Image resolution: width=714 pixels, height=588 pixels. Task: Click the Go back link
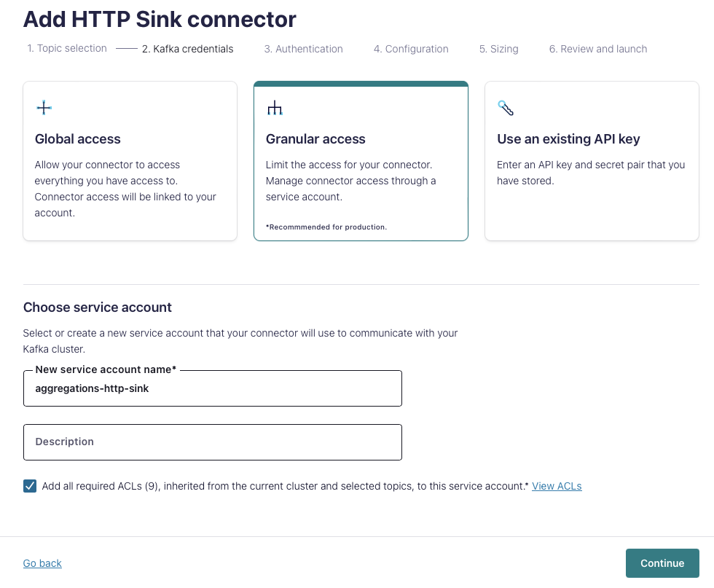(x=42, y=563)
